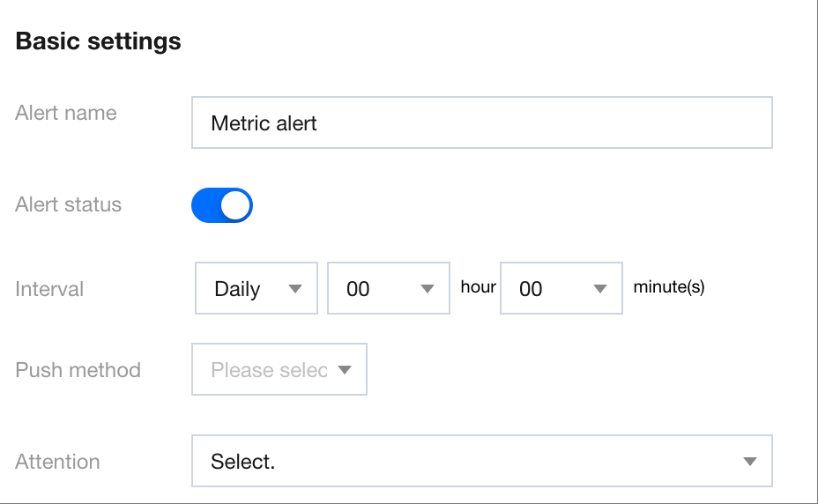This screenshot has width=818, height=504.
Task: Open the hour value dropdown
Action: (388, 289)
